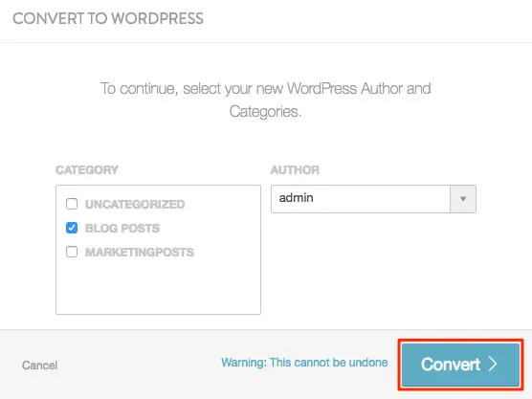532x399 pixels.
Task: Click the word 'Categories.' in the instructions
Action: pos(265,111)
